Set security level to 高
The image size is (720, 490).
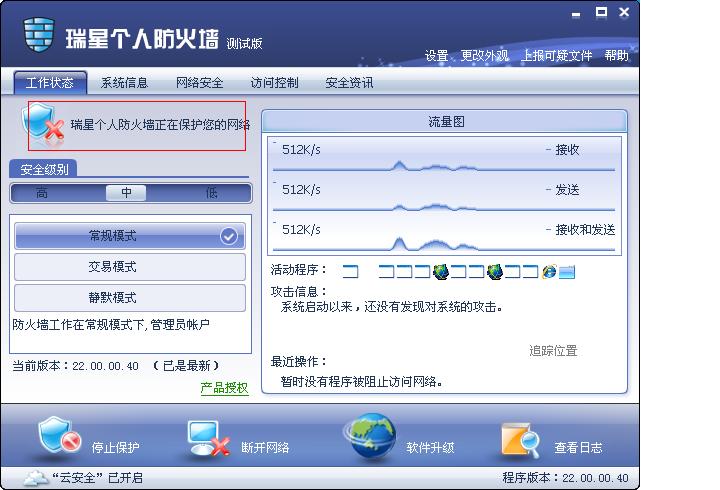click(42, 193)
